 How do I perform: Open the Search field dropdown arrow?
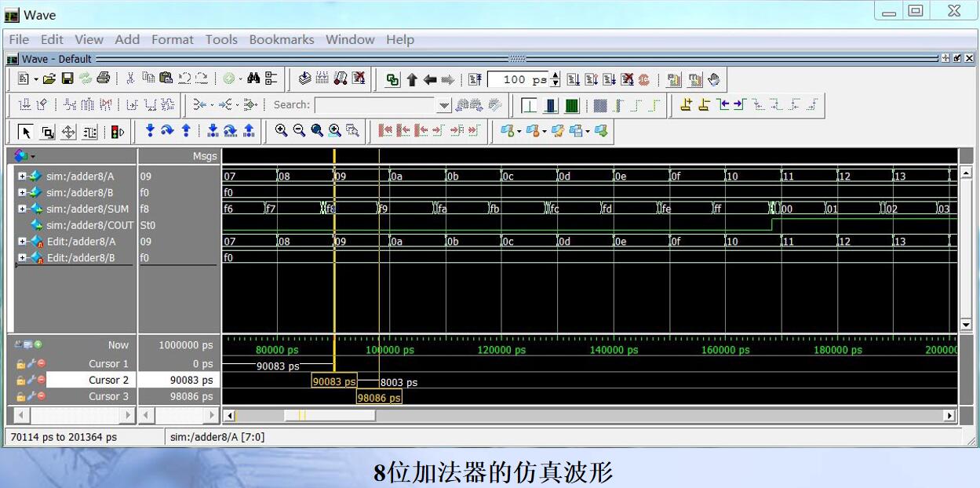[x=445, y=104]
